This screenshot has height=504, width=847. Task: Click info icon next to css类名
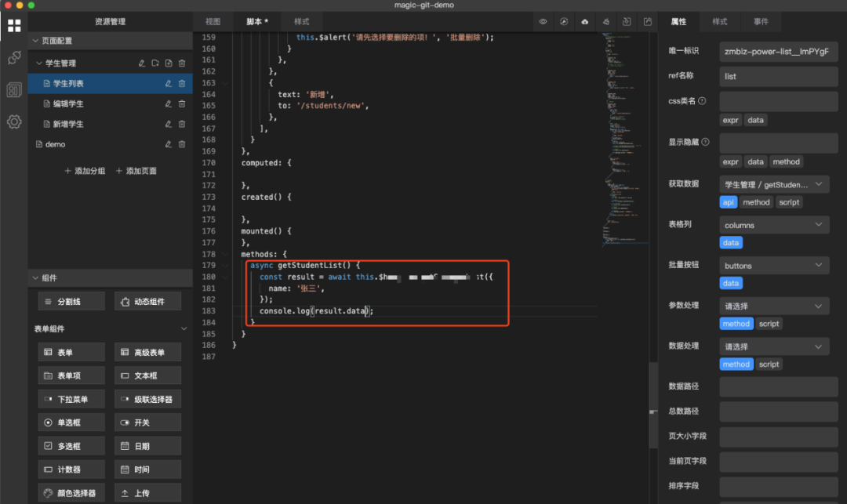pyautogui.click(x=702, y=101)
